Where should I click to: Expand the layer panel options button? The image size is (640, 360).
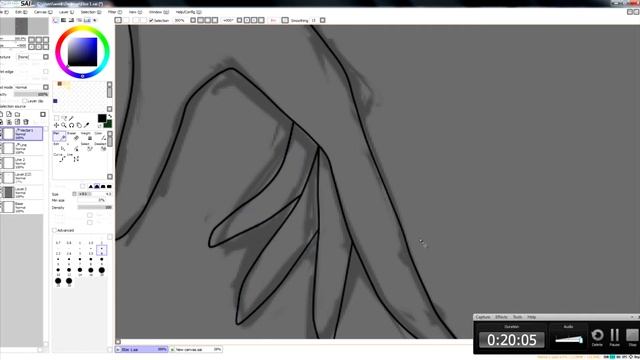[x=43, y=114]
